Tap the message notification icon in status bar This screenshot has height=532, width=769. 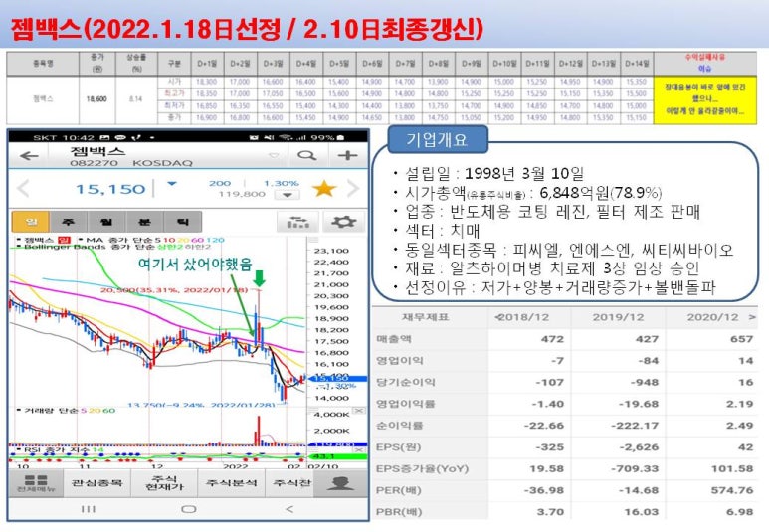pos(120,138)
